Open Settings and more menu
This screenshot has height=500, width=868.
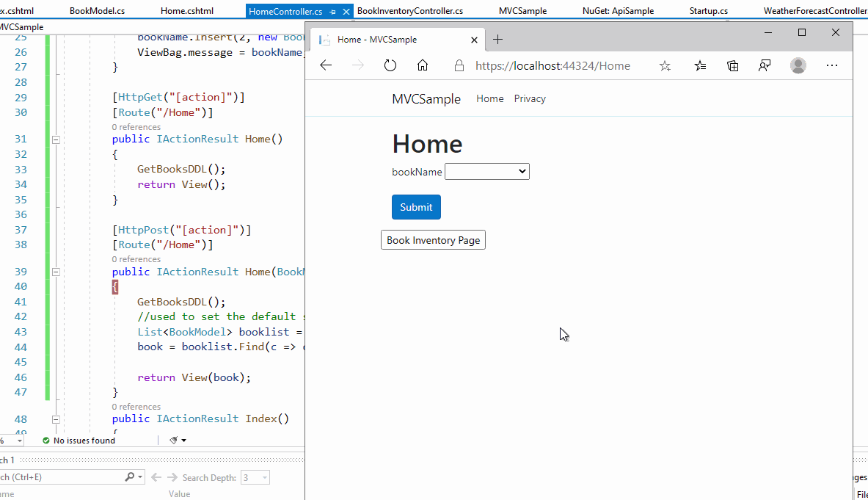click(x=831, y=65)
